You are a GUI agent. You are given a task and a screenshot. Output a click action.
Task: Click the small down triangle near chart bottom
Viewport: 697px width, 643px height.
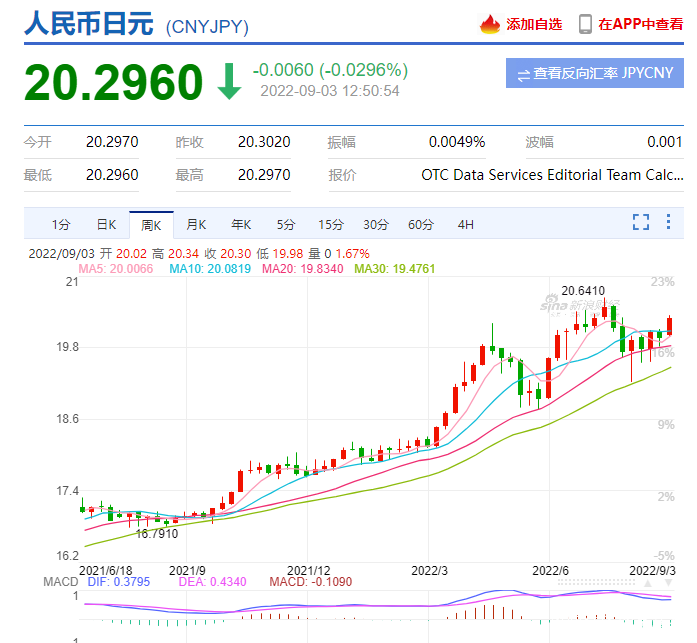pos(668,583)
